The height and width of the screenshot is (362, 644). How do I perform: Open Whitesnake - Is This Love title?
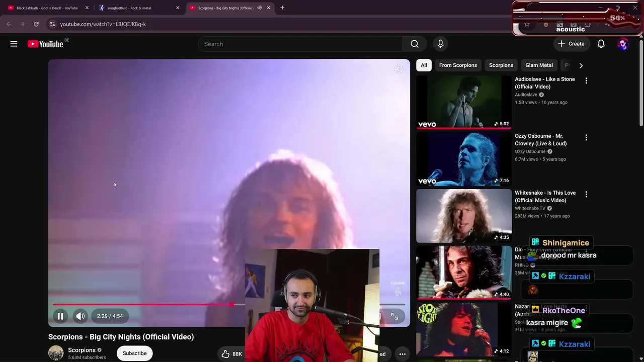click(545, 197)
